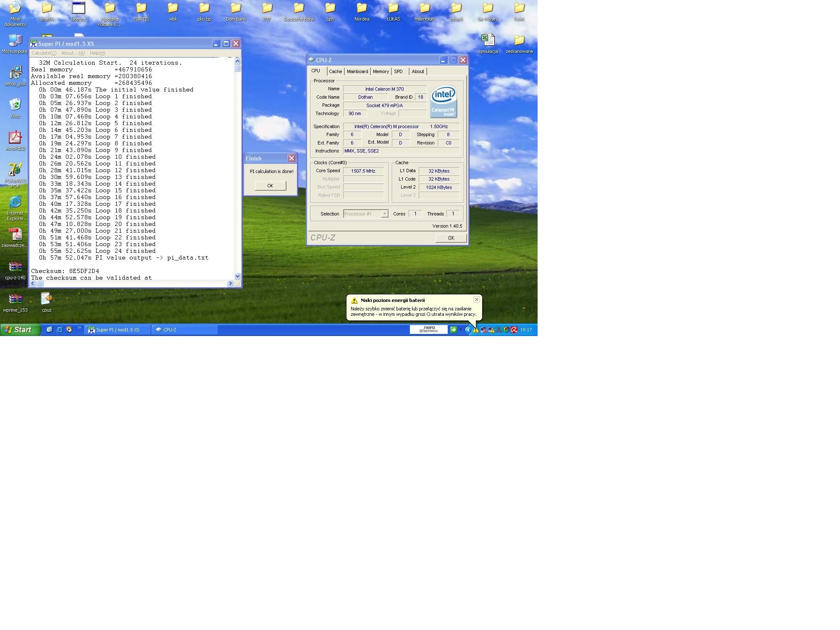Image resolution: width=840 pixels, height=630 pixels.
Task: Click the Checksum: 8E5DF2D4 line
Action: click(x=65, y=271)
